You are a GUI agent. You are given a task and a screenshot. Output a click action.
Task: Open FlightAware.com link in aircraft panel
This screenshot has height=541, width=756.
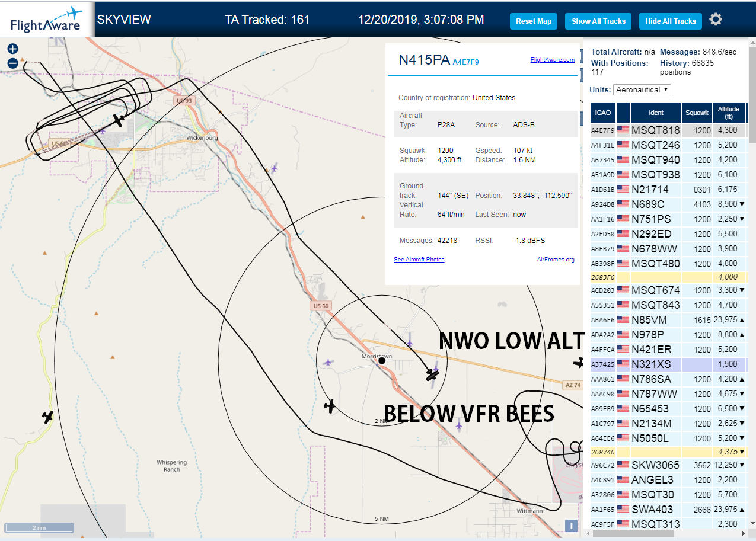552,59
